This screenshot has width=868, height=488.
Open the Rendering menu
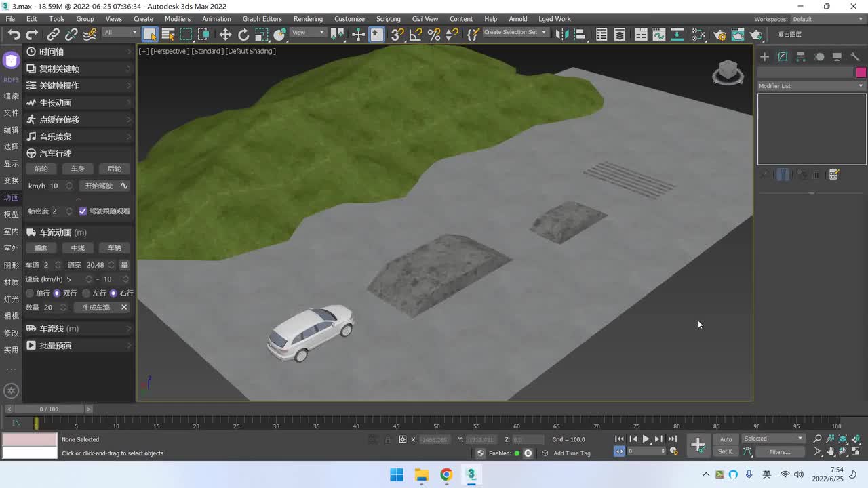coord(308,19)
